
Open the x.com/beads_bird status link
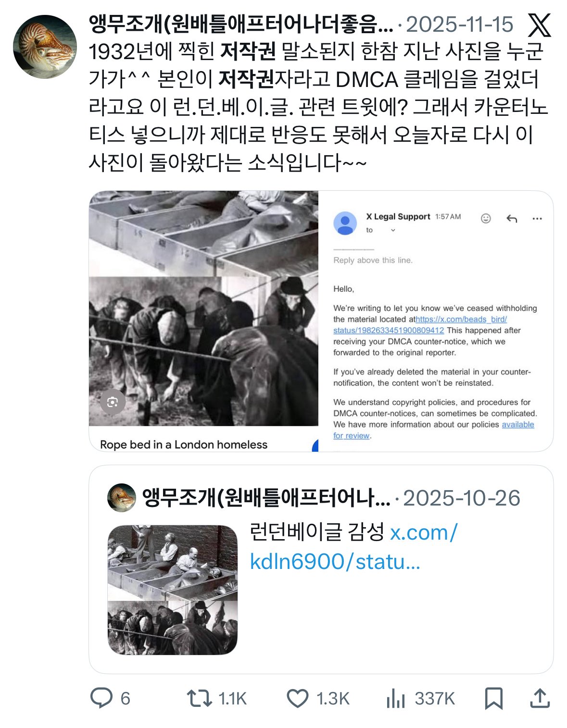click(420, 325)
